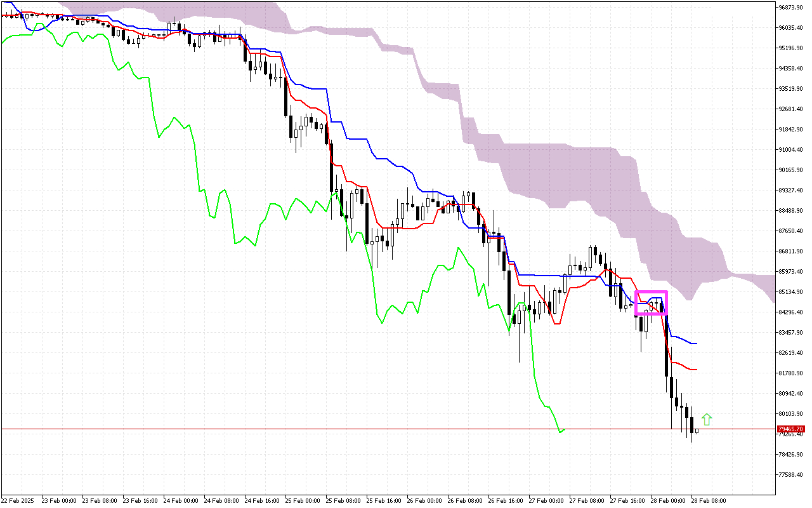Click the 92681.40 price level

tap(792, 109)
